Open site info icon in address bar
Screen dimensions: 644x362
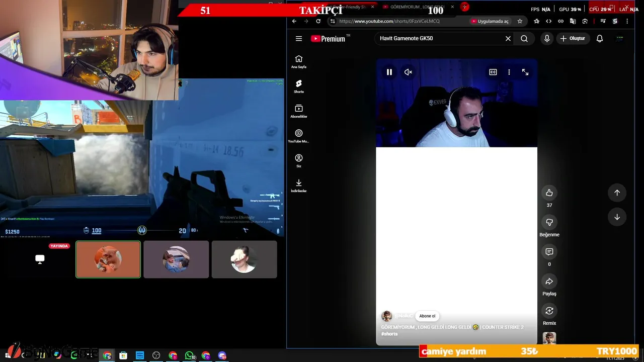click(333, 21)
